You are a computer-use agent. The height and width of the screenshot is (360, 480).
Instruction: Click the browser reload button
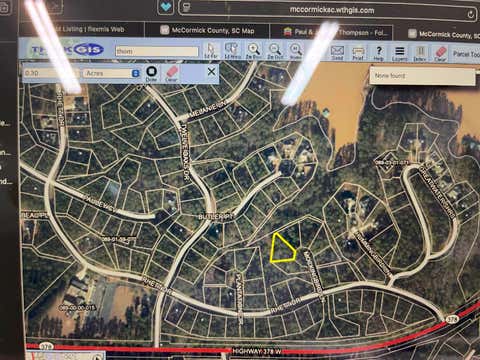[x=471, y=14]
